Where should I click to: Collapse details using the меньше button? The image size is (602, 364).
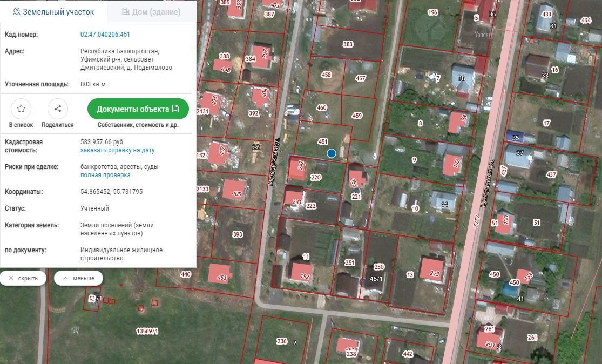[x=78, y=278]
